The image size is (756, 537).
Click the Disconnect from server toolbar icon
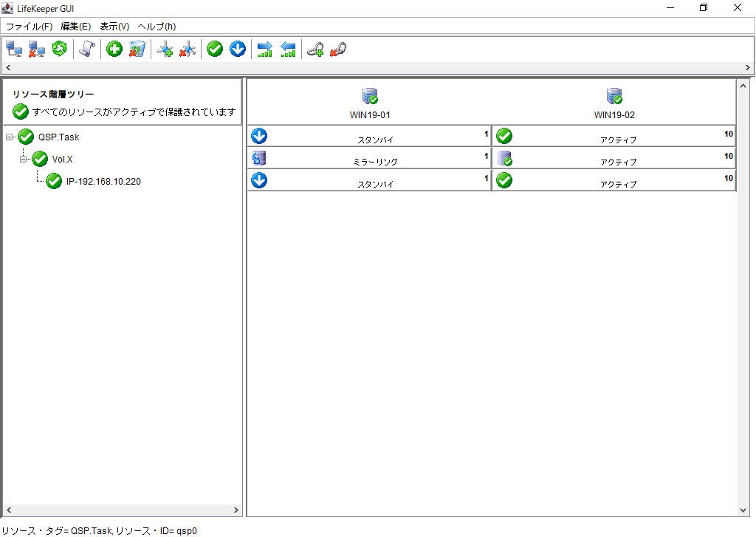pyautogui.click(x=37, y=49)
